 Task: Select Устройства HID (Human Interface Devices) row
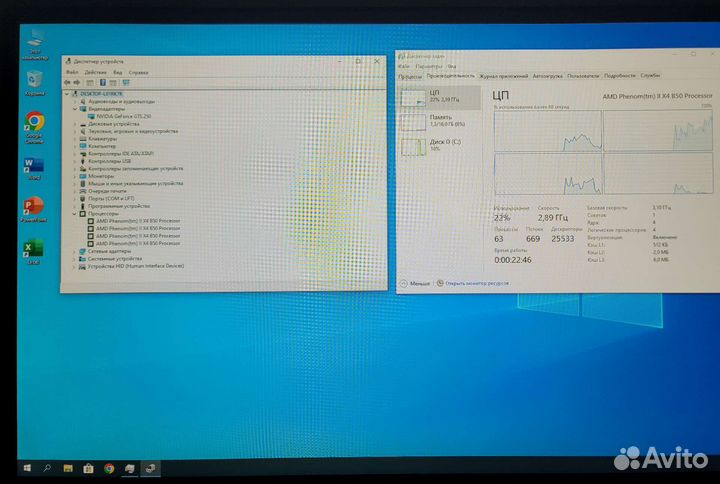tap(131, 266)
